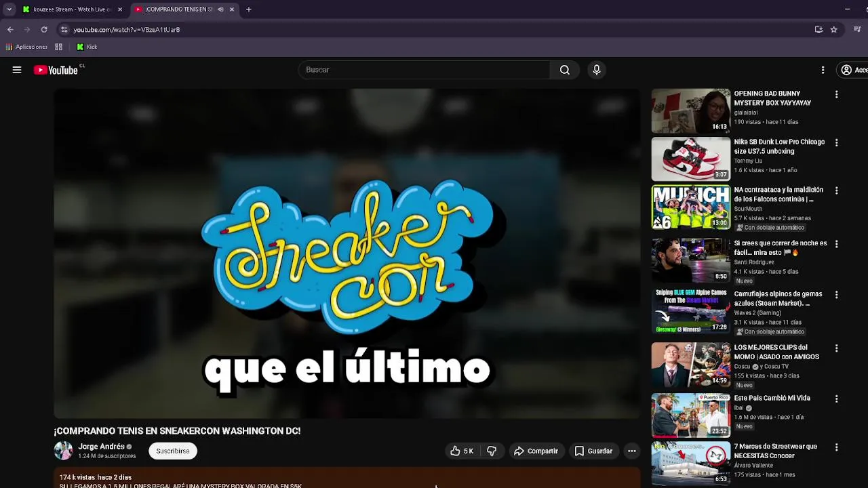This screenshot has width=868, height=488.
Task: Dislike the video with thumbs down
Action: click(x=492, y=451)
